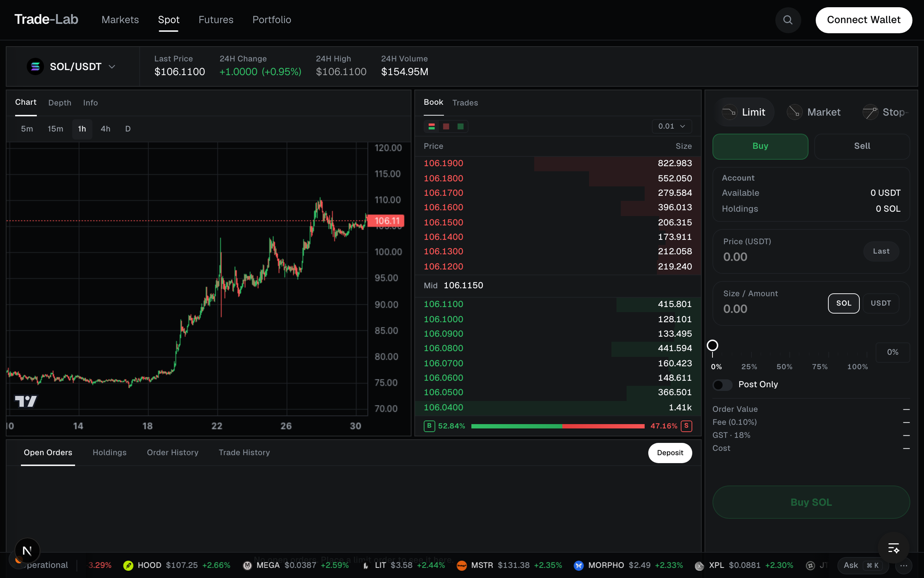Open the round N badge icon
This screenshot has height=578, width=924.
point(27,551)
